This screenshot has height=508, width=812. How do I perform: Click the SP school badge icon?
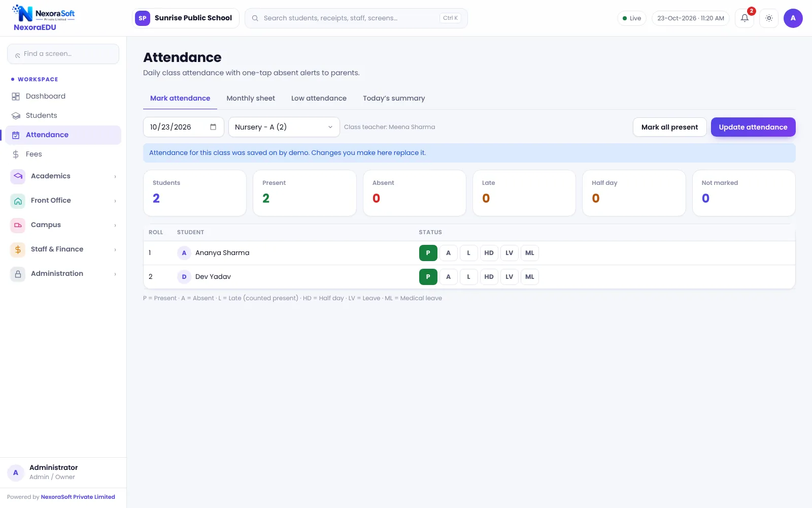tap(143, 18)
